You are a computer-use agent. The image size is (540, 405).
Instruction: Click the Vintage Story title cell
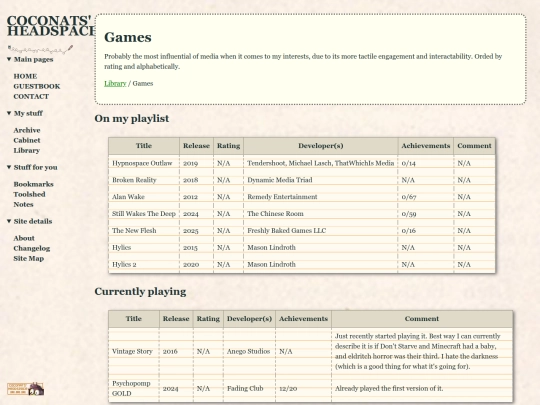pyautogui.click(x=134, y=352)
